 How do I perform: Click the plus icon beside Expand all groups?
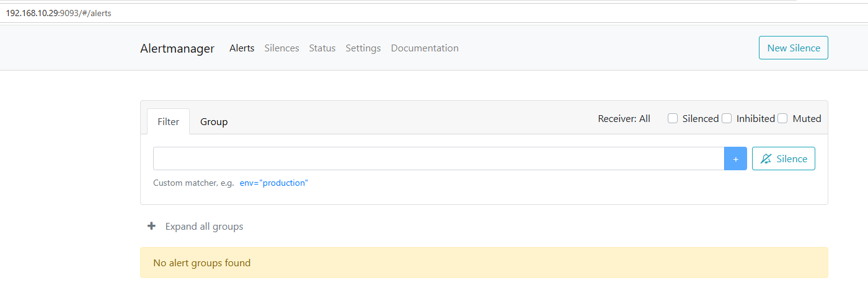(x=151, y=226)
